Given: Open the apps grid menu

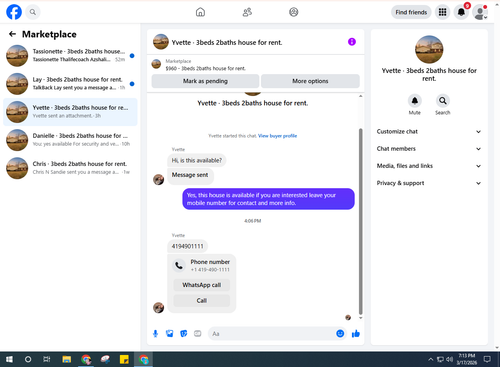Looking at the screenshot, I should point(442,12).
